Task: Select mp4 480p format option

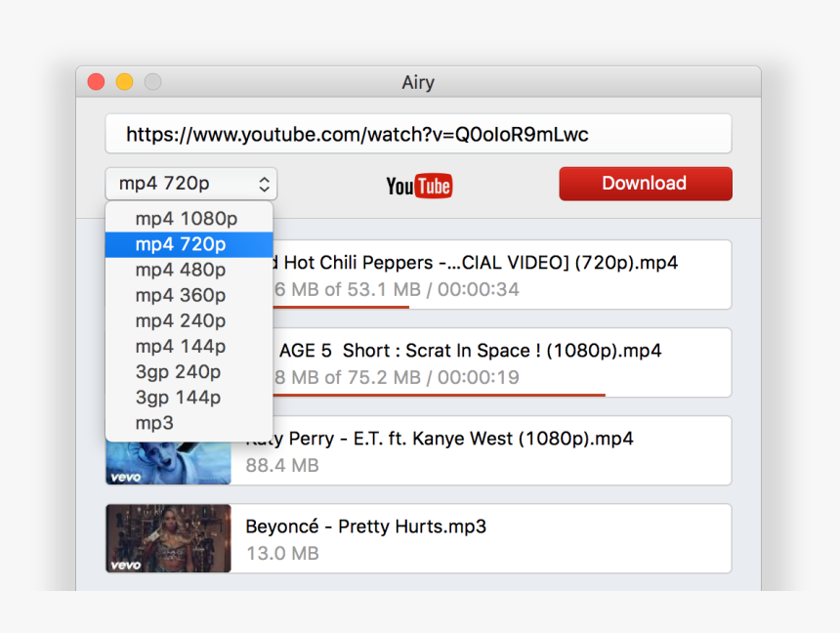Action: coord(189,270)
